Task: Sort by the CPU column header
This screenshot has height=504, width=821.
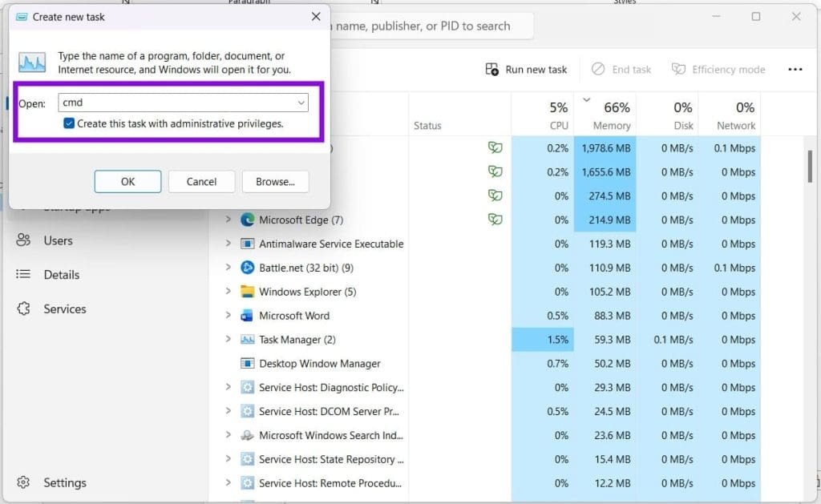Action: coord(543,114)
